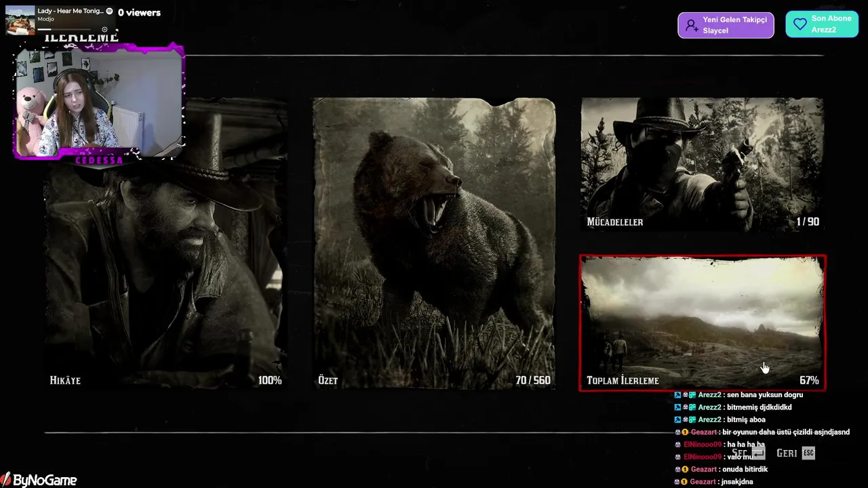Click the Enter key icon beside Seç
The height and width of the screenshot is (488, 868).
tap(757, 453)
